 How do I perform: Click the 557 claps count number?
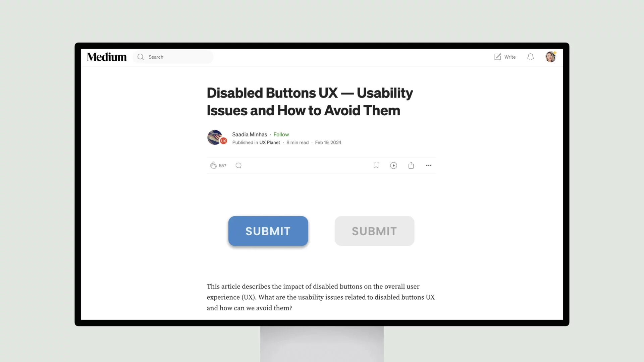pyautogui.click(x=222, y=165)
